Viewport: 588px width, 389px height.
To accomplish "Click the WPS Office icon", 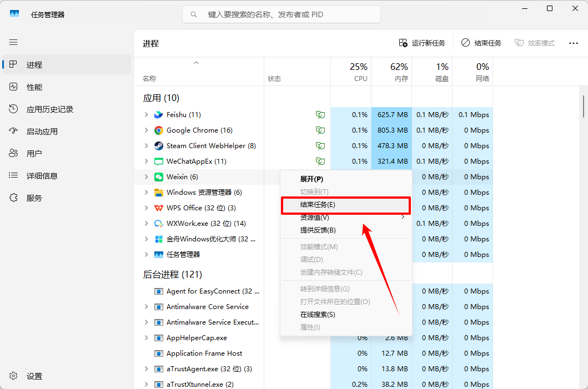I will [159, 208].
